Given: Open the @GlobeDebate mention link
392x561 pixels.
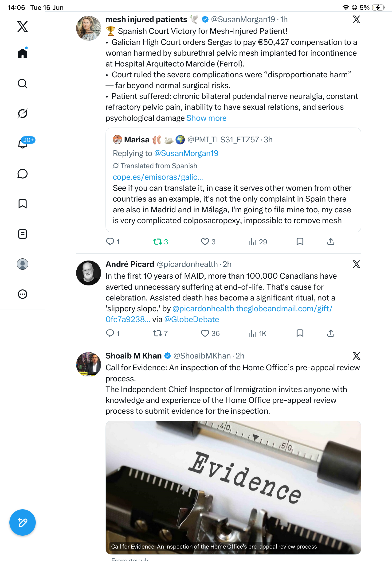Looking at the screenshot, I should coord(192,319).
